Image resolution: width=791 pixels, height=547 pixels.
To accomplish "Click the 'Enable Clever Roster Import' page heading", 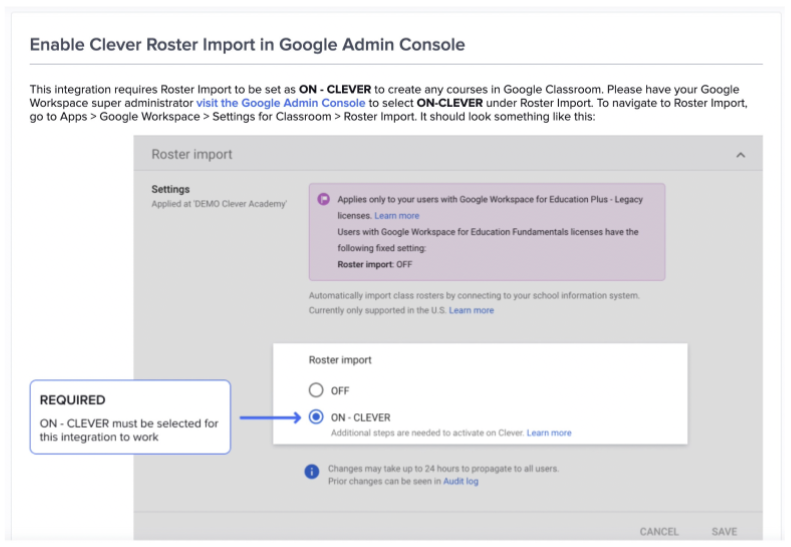I will tap(247, 45).
